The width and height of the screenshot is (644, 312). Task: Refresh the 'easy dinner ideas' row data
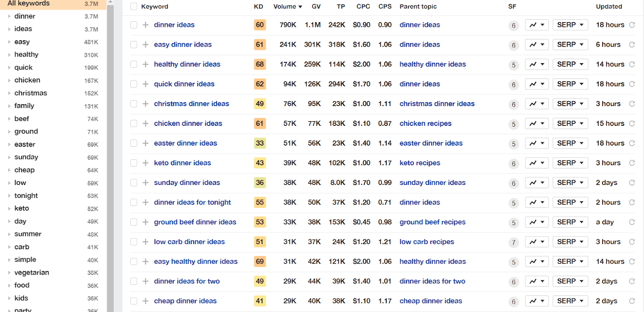tap(632, 45)
